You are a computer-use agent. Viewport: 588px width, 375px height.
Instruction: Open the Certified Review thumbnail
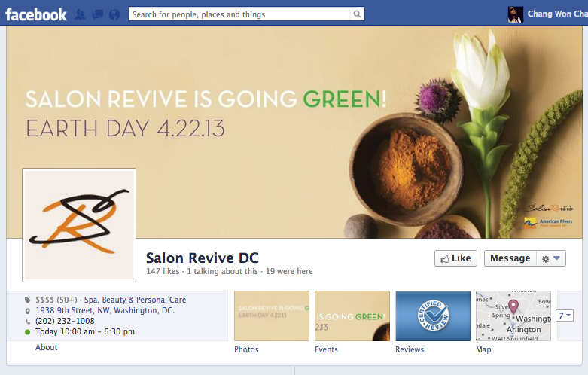(433, 316)
